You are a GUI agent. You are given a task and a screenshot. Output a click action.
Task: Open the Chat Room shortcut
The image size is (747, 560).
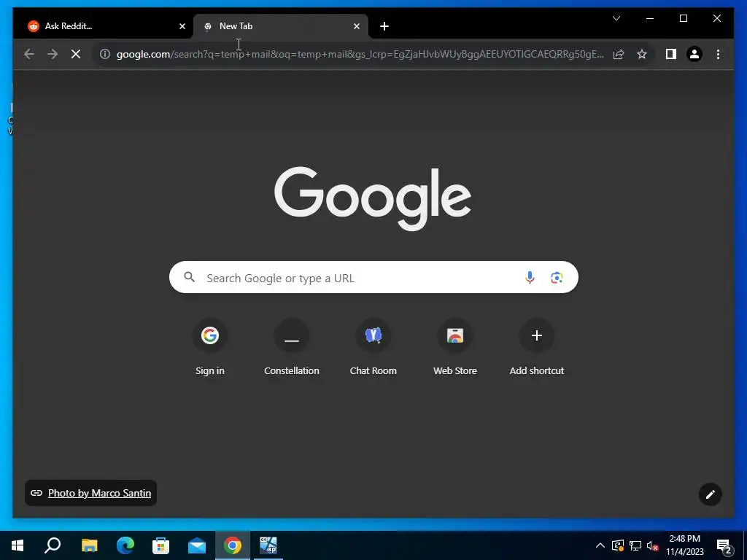pyautogui.click(x=373, y=347)
